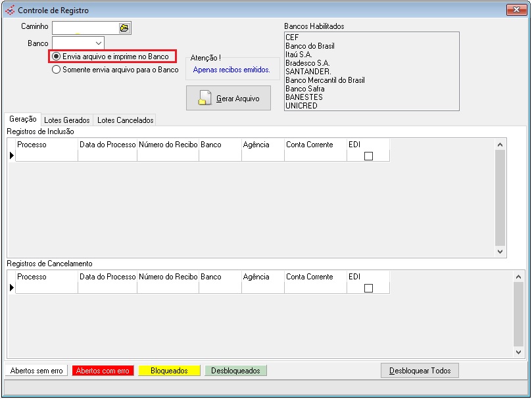
Task: Click the row indicator arrow in Registros de Cancelamento
Action: click(11, 288)
